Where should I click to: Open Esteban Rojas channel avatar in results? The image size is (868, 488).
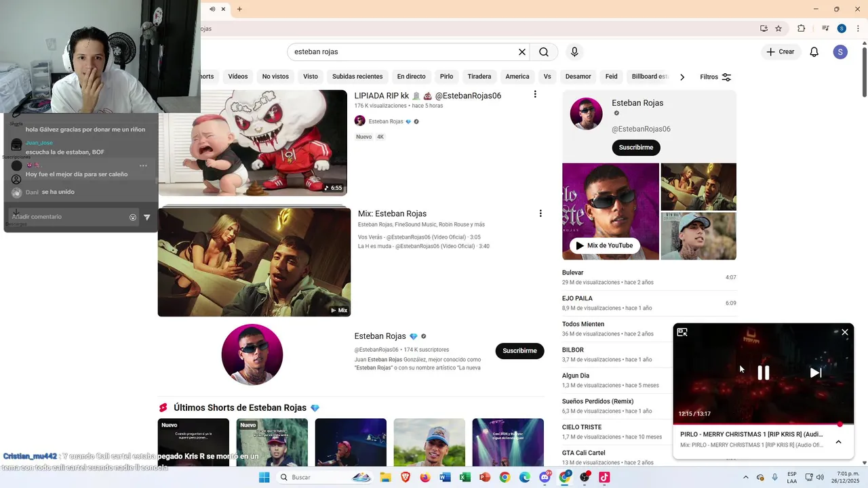[252, 354]
